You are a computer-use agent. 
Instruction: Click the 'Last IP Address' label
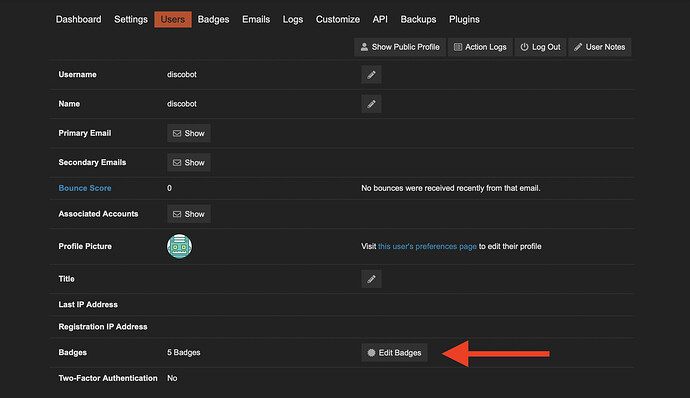pos(88,305)
